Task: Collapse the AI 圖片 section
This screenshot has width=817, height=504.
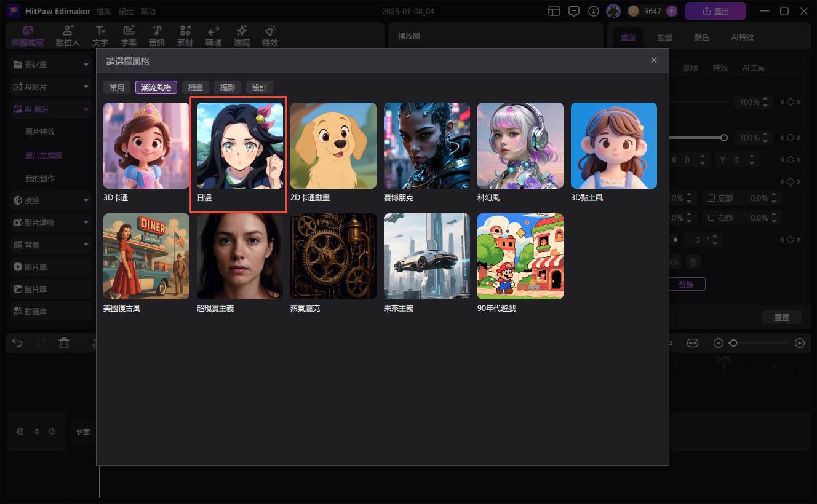Action: click(x=86, y=109)
